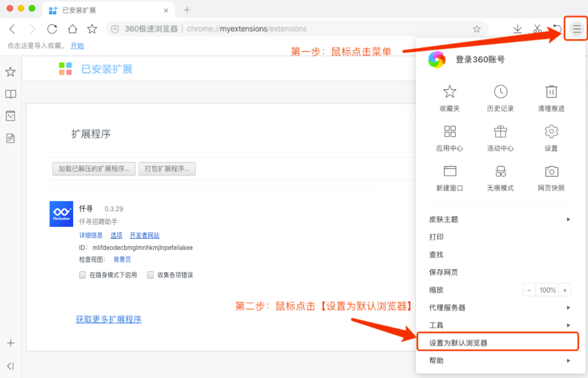The height and width of the screenshot is (378, 588).
Task: Click the undo closed tab icon
Action: (557, 29)
